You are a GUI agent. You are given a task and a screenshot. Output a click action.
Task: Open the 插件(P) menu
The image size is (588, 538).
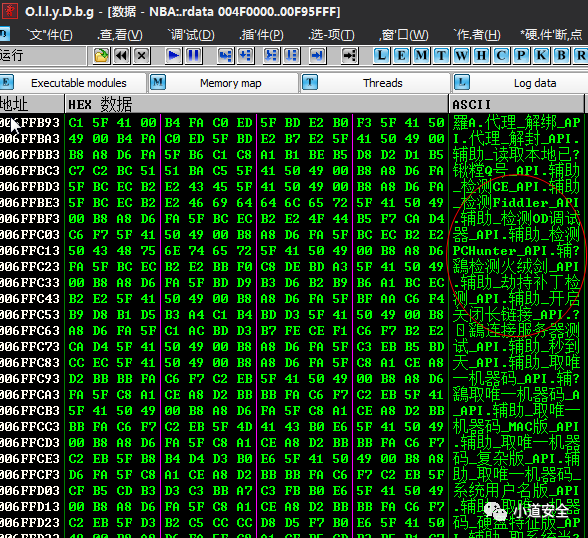click(x=261, y=35)
